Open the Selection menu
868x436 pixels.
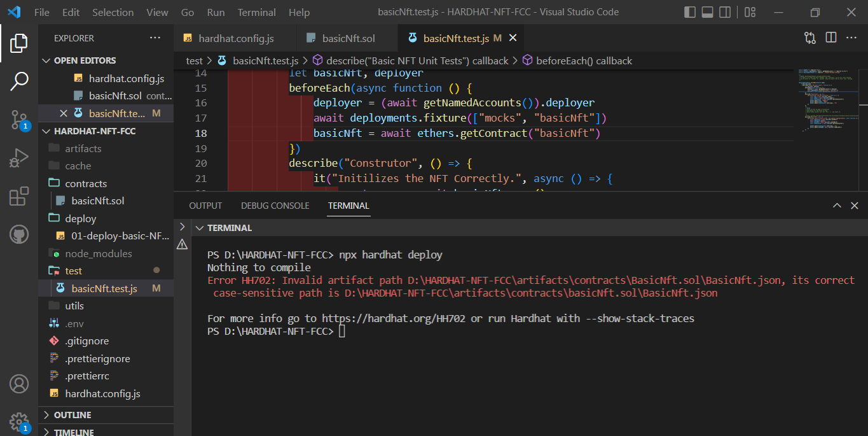click(x=113, y=12)
